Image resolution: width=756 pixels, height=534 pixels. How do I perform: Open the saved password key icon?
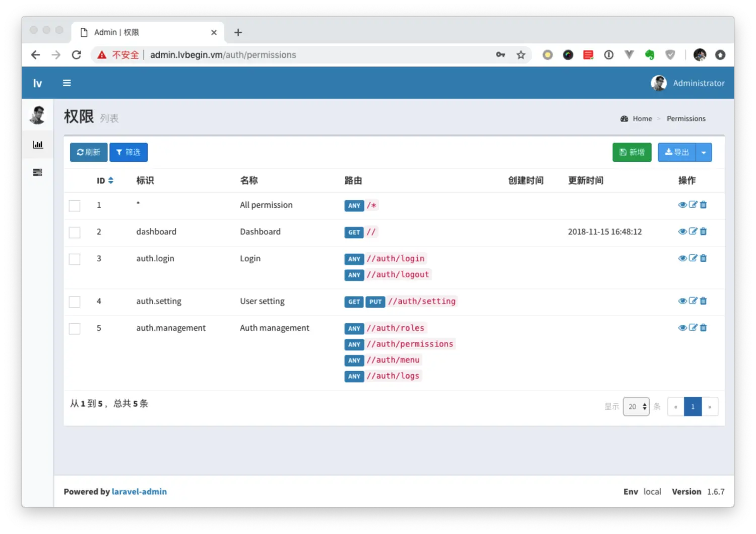point(500,54)
